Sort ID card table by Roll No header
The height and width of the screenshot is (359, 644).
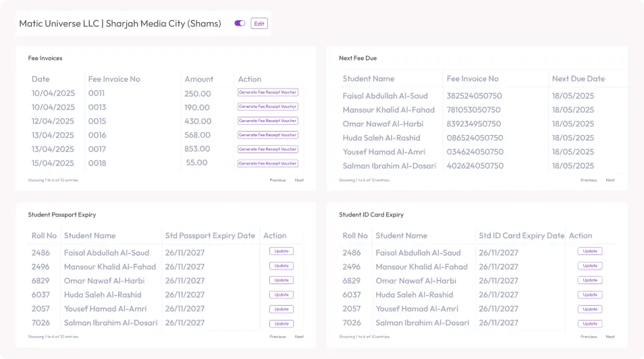354,236
